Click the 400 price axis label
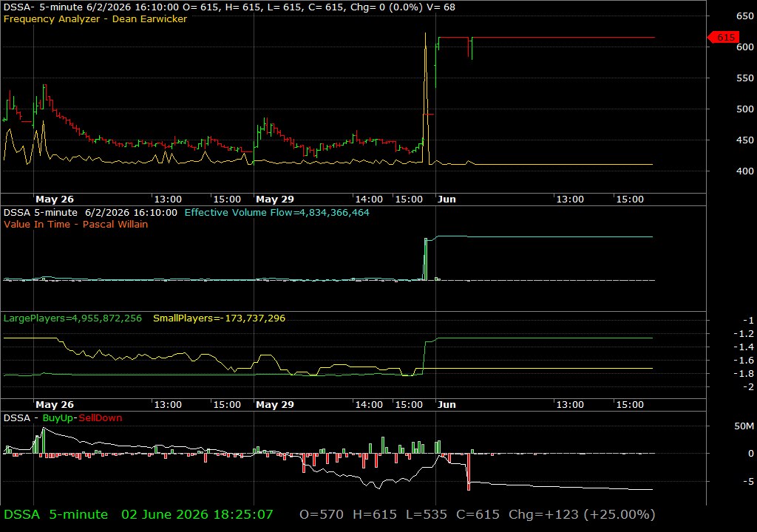Screen dimensions: 757x532 point(745,171)
